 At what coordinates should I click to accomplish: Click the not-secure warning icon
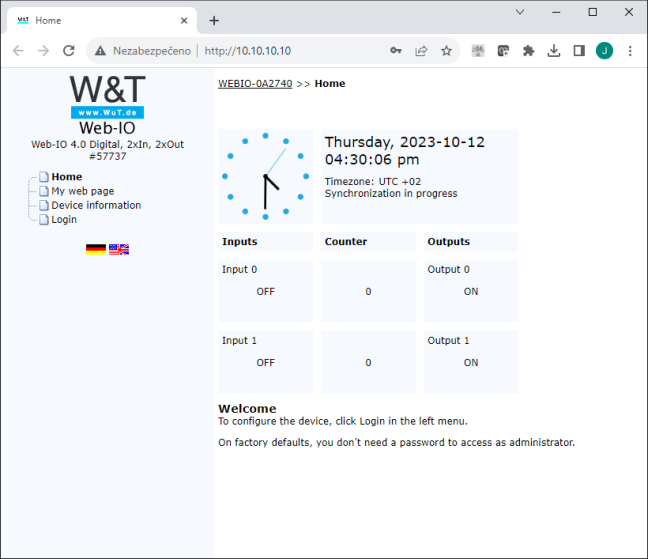click(x=100, y=51)
